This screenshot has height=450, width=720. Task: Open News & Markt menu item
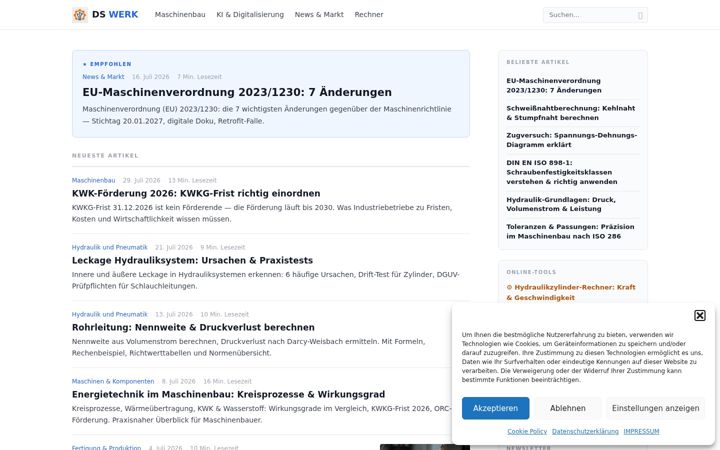(x=319, y=15)
